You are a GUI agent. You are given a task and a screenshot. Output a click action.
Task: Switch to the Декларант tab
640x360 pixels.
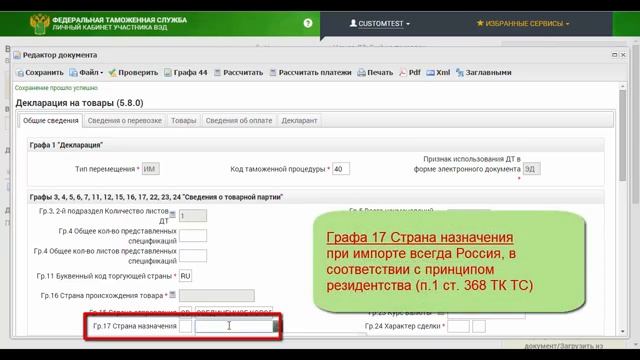pyautogui.click(x=299, y=121)
